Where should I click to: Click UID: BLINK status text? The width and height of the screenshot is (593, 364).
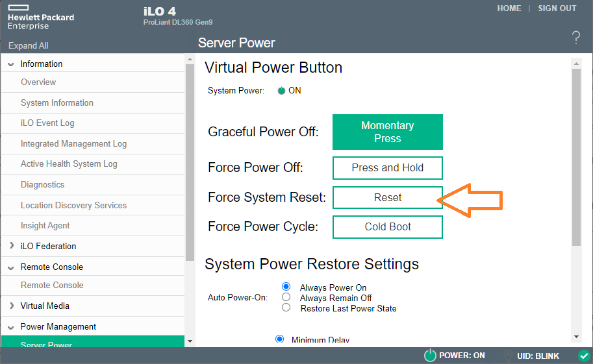pyautogui.click(x=538, y=356)
